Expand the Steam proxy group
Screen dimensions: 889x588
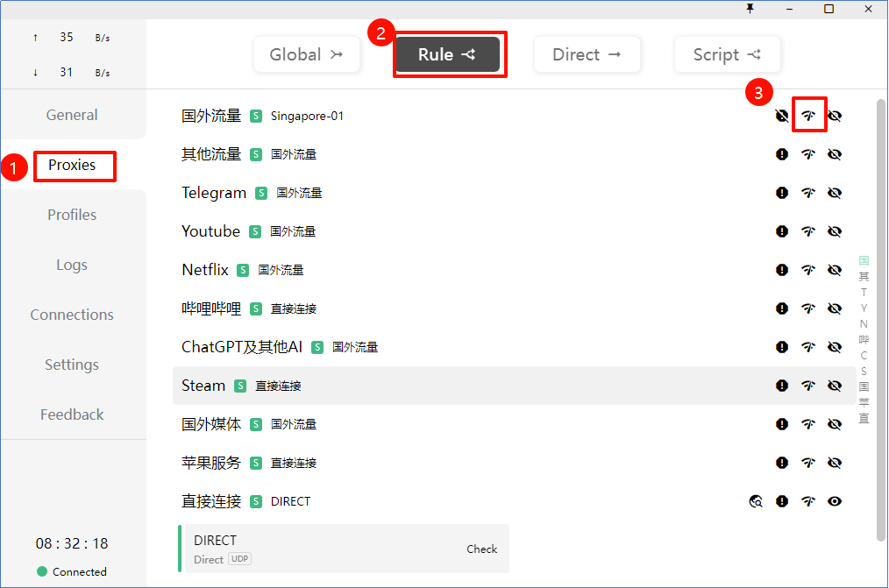[x=203, y=385]
